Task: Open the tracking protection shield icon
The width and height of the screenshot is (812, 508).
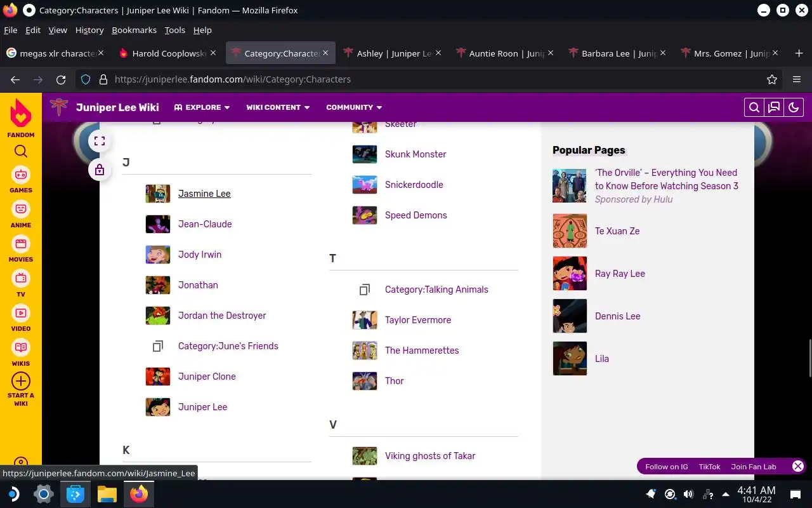Action: coord(86,79)
